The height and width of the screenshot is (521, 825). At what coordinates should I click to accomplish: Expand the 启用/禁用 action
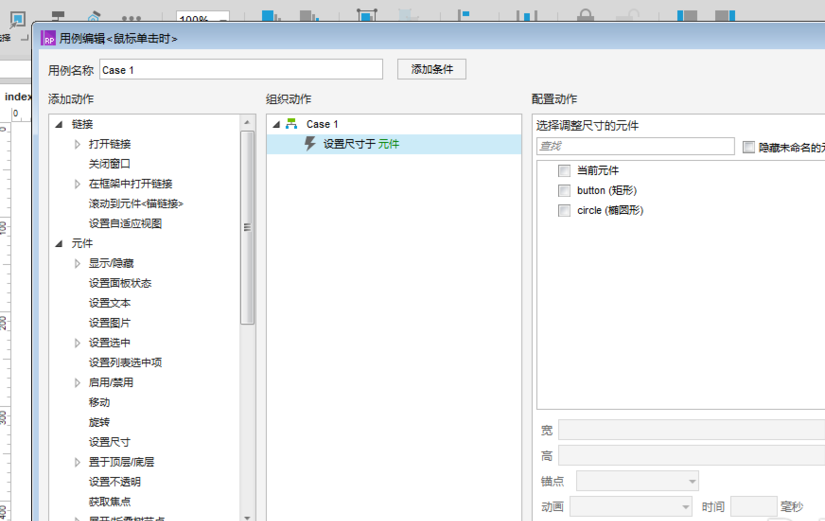pyautogui.click(x=78, y=383)
